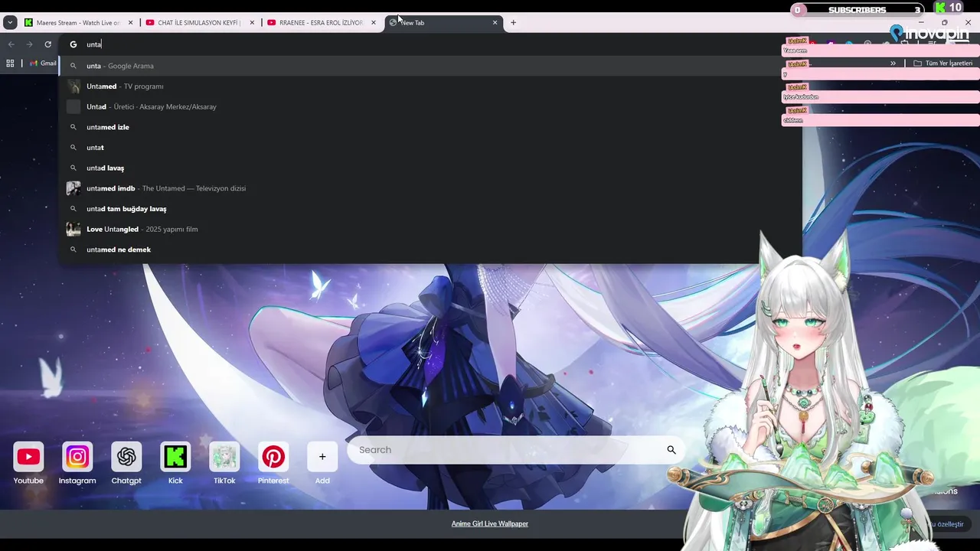The width and height of the screenshot is (980, 551).
Task: Select the 'Untad - Üretici' Aksaray suggestion
Action: (430, 106)
